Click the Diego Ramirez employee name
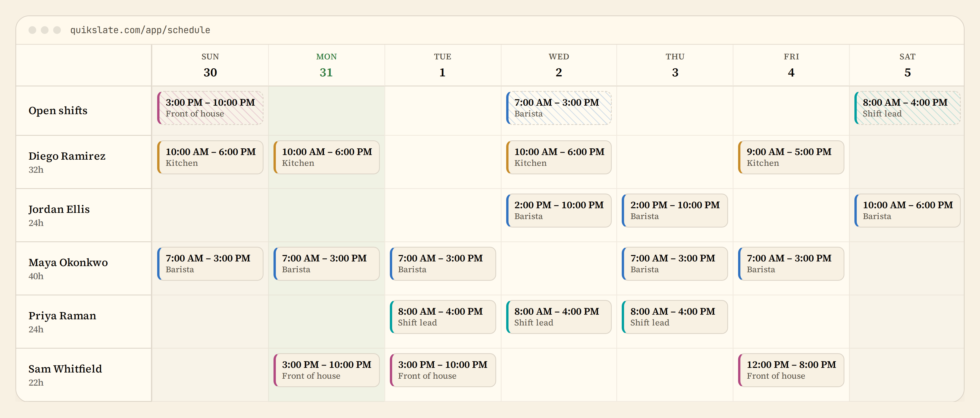Image resolution: width=980 pixels, height=418 pixels. [67, 156]
